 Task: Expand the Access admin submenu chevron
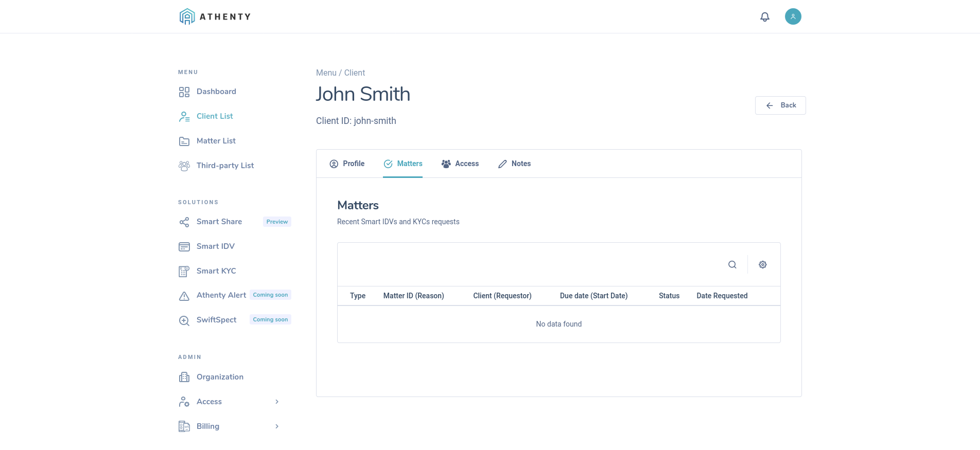coord(277,402)
